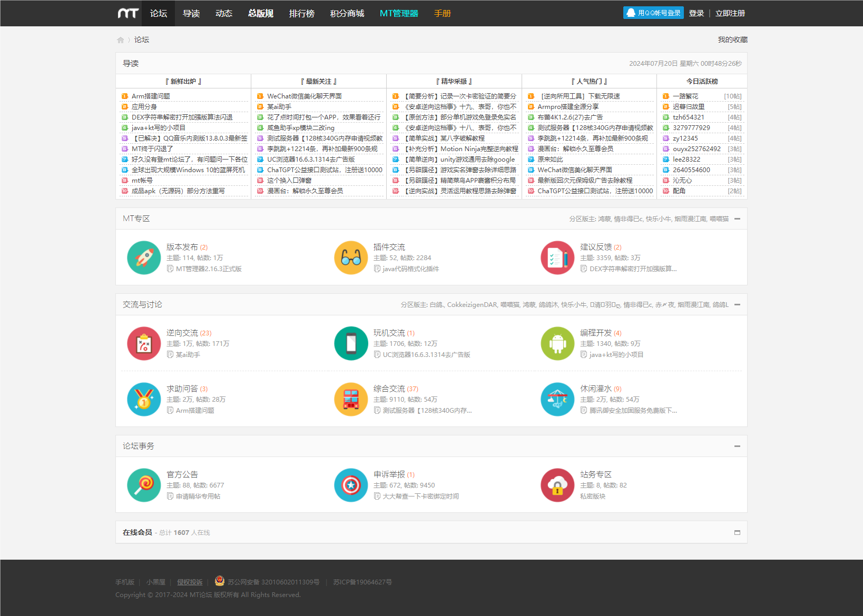863x616 pixels.
Task: Open the 编程开发 Android robot icon
Action: point(557,343)
